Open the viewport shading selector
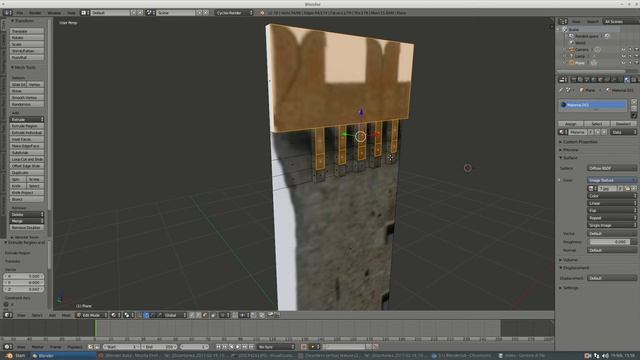 [115, 315]
